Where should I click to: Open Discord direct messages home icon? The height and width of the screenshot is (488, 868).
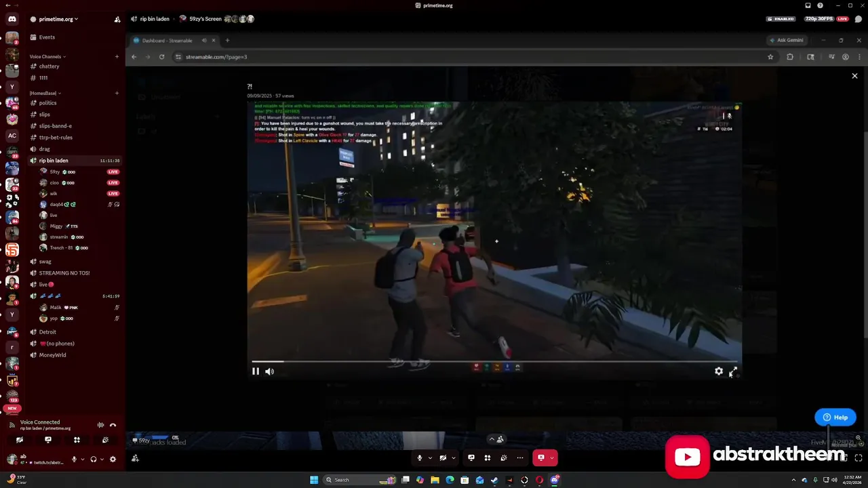point(12,19)
